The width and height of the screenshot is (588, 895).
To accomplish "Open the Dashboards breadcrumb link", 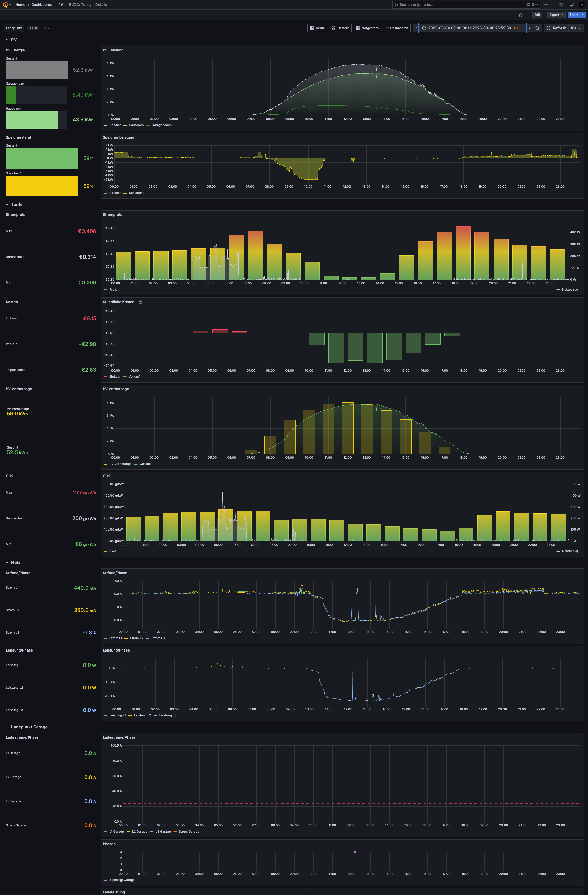I will click(x=42, y=5).
